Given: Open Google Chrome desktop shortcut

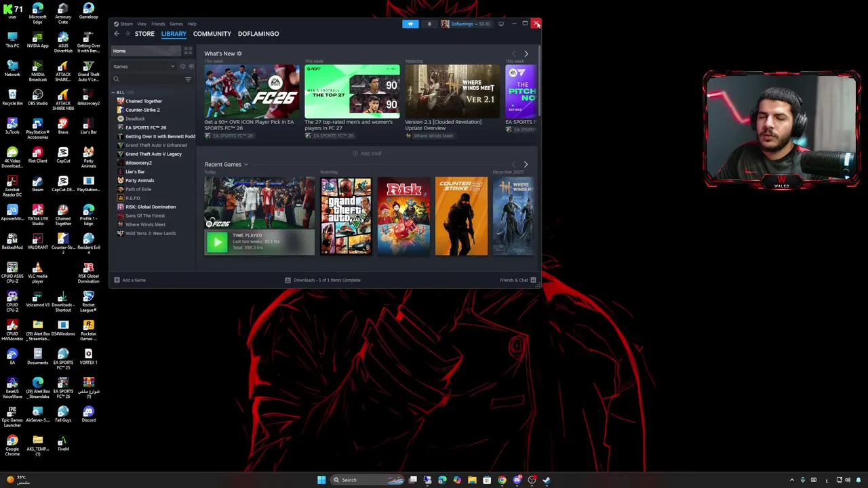Looking at the screenshot, I should (12, 445).
